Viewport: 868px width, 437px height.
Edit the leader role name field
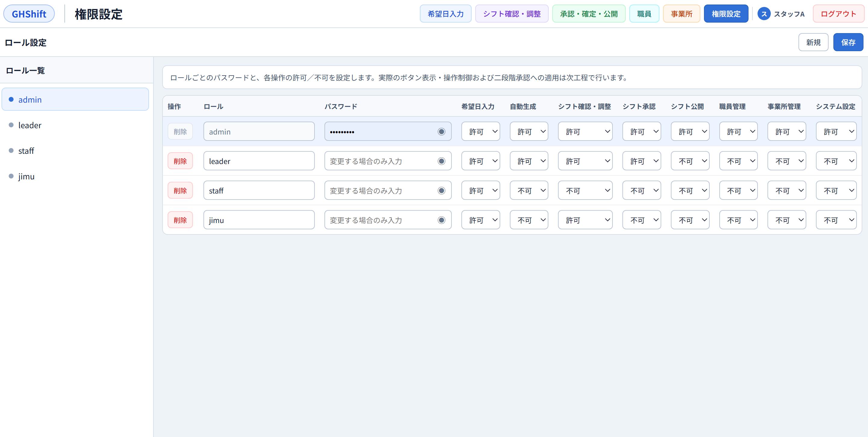tap(259, 161)
